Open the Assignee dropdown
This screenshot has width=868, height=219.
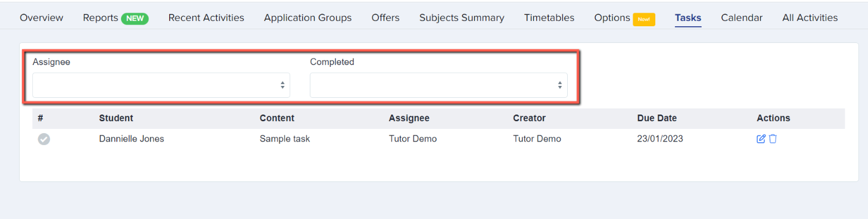(x=161, y=85)
